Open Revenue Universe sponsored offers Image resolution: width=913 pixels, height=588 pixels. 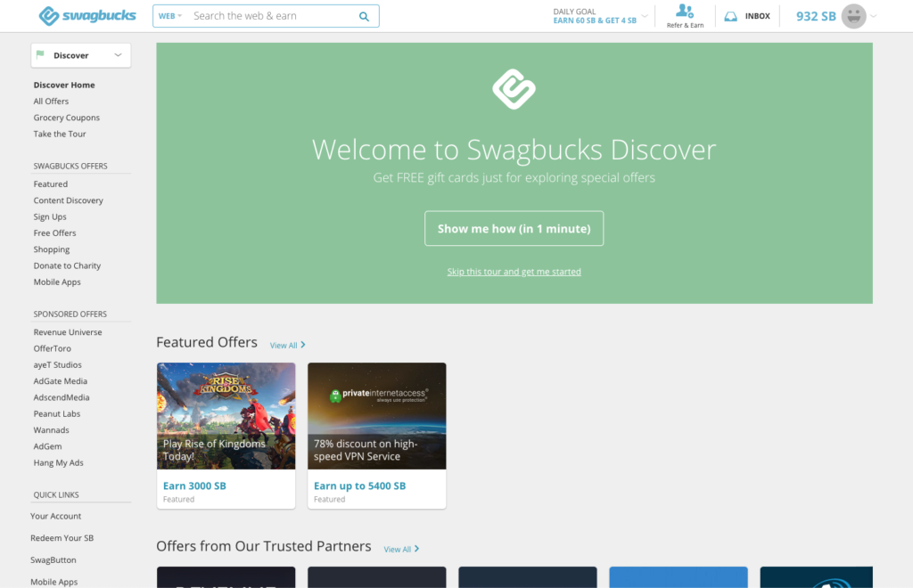[68, 332]
